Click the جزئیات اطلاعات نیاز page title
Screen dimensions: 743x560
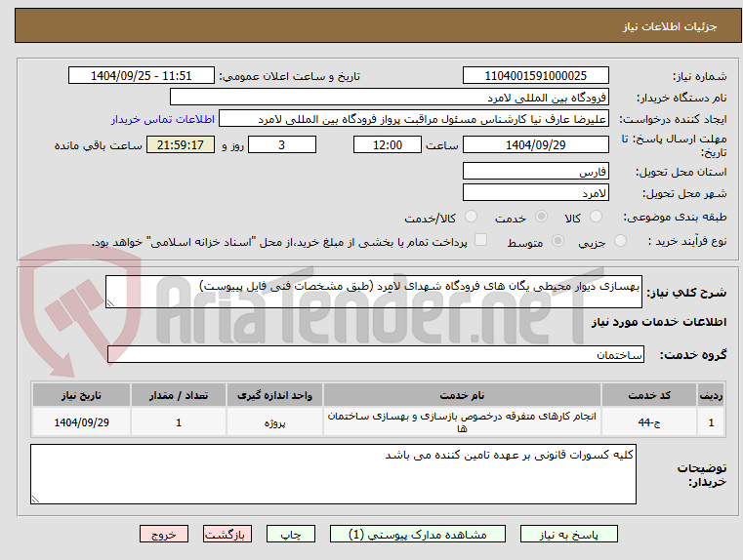[670, 26]
